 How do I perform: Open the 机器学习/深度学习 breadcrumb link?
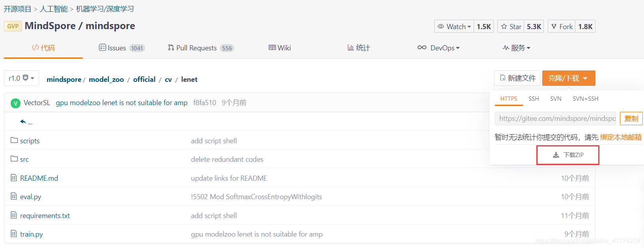coord(105,9)
